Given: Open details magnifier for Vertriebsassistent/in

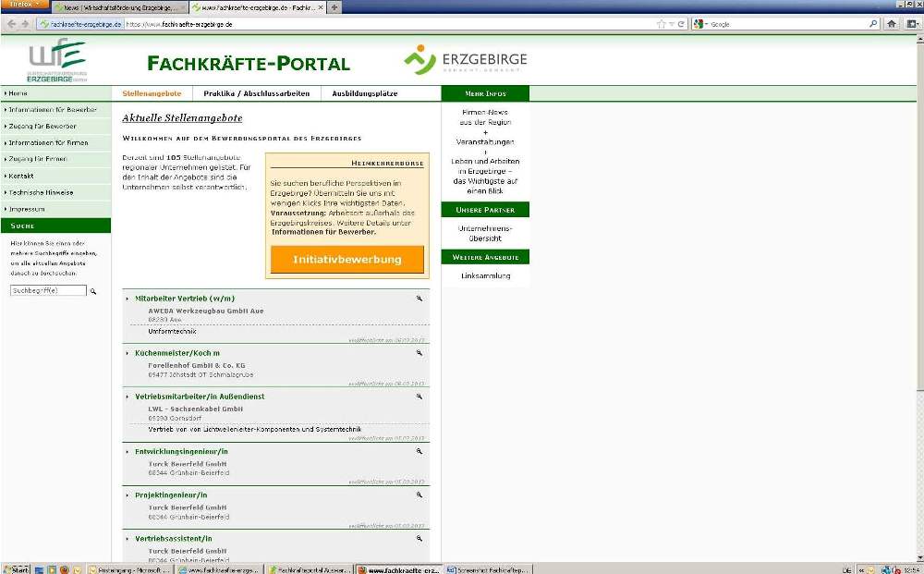Looking at the screenshot, I should [x=419, y=539].
